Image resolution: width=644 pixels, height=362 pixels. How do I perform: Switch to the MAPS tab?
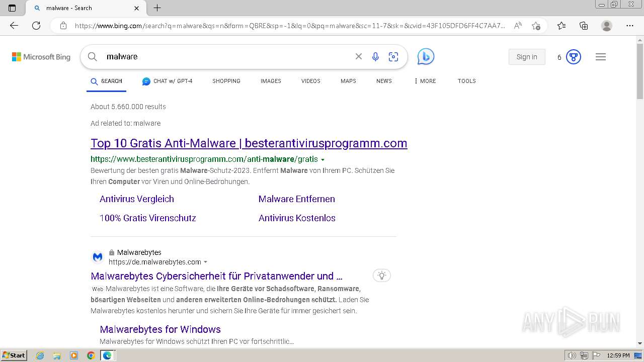coord(348,81)
